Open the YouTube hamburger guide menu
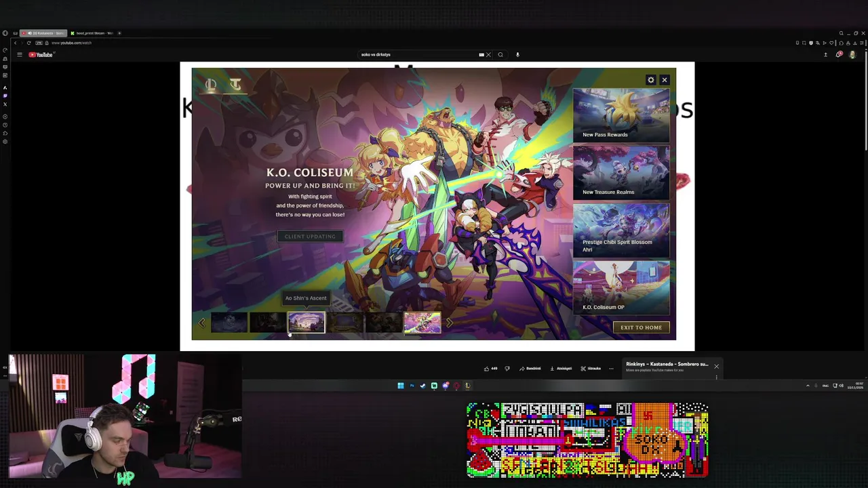 click(x=20, y=55)
